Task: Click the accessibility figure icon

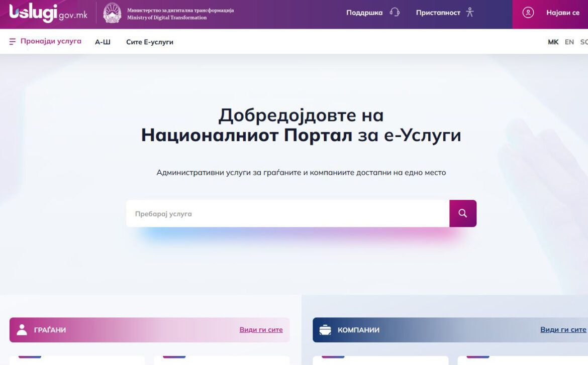Action: [x=470, y=13]
